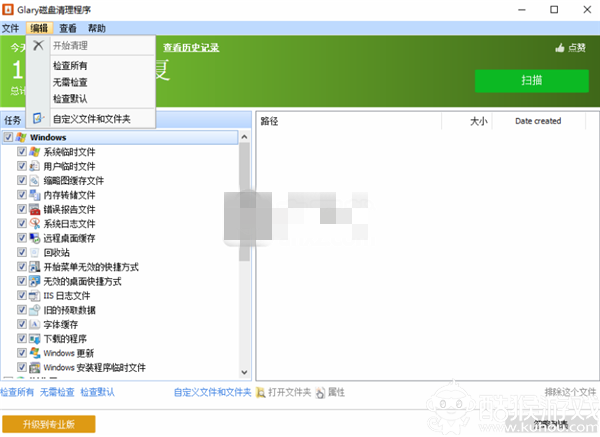The width and height of the screenshot is (600, 437).
Task: Click the 用户临时文件 icon
Action: click(x=34, y=166)
